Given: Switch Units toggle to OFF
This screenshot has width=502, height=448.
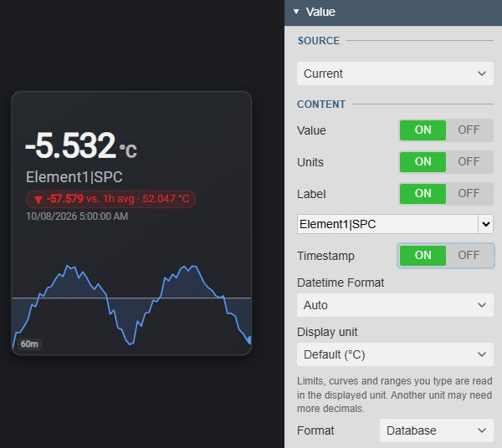Looking at the screenshot, I should pyautogui.click(x=469, y=162).
